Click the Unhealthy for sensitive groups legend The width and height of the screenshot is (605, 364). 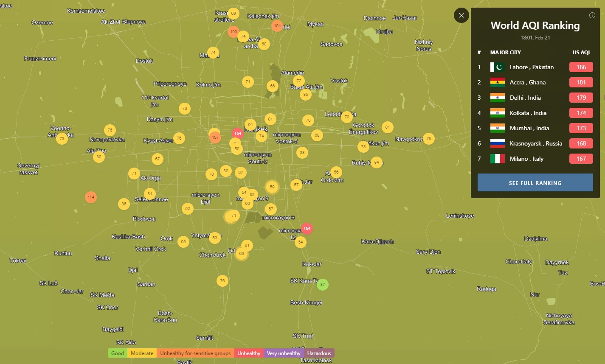(195, 353)
